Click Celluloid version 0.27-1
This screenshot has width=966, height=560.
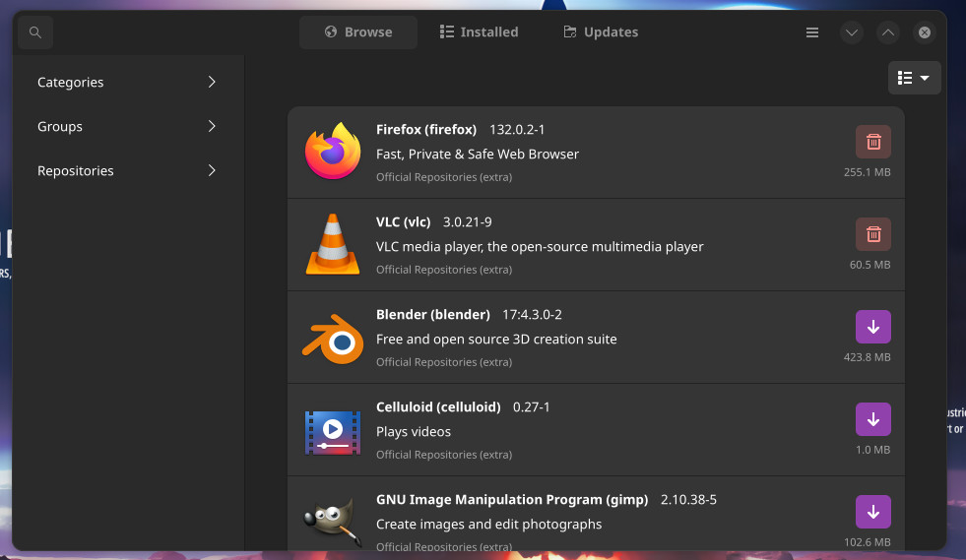point(531,406)
